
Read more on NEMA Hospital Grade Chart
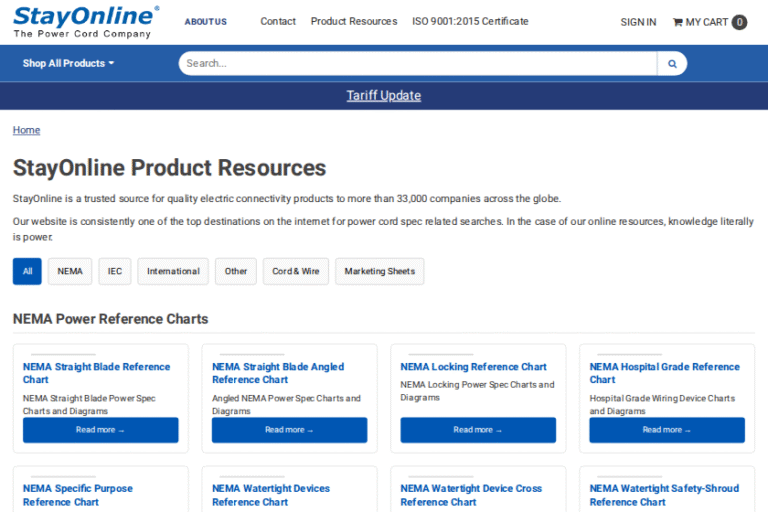(x=666, y=430)
